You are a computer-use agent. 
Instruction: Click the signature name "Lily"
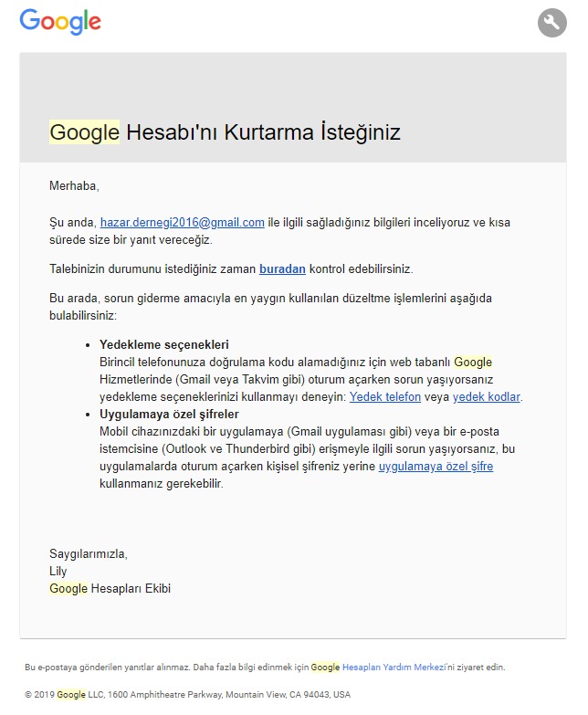point(58,571)
